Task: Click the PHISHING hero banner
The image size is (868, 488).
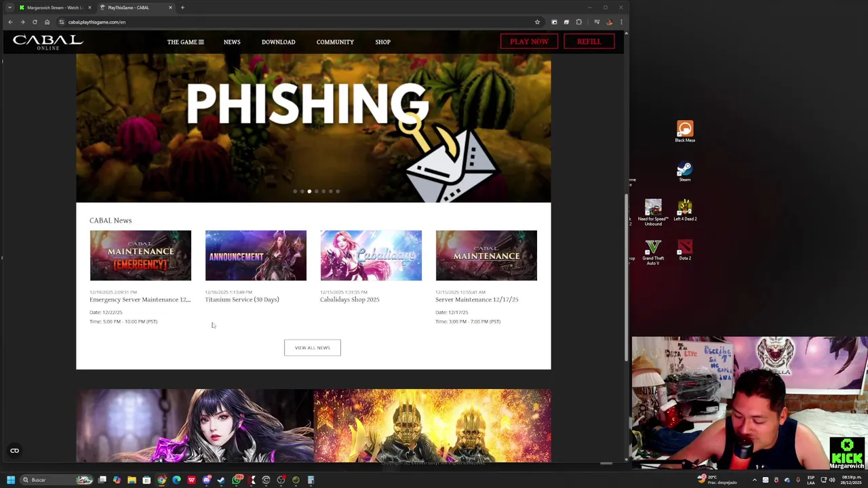Action: click(x=313, y=128)
